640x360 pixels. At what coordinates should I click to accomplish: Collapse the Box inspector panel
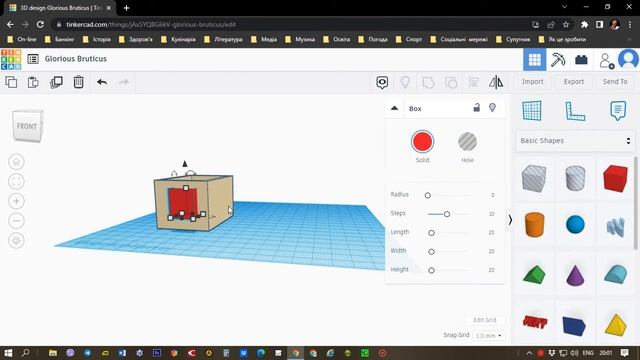[x=394, y=108]
